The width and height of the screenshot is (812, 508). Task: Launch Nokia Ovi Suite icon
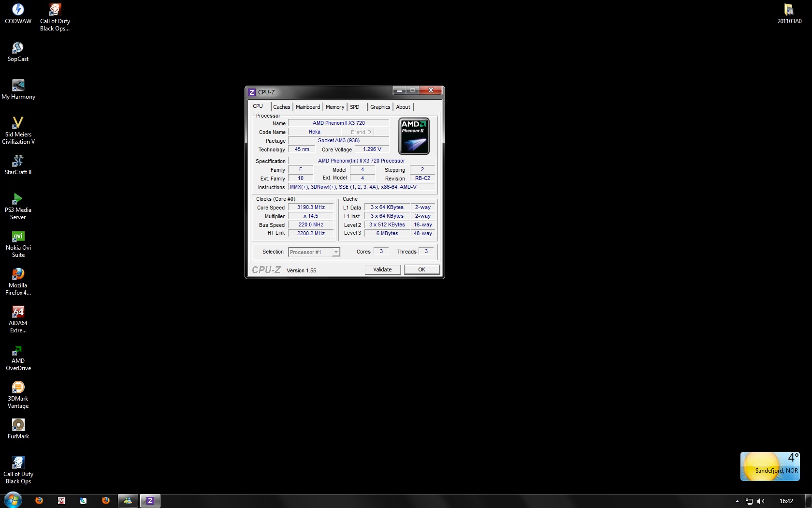(x=18, y=243)
